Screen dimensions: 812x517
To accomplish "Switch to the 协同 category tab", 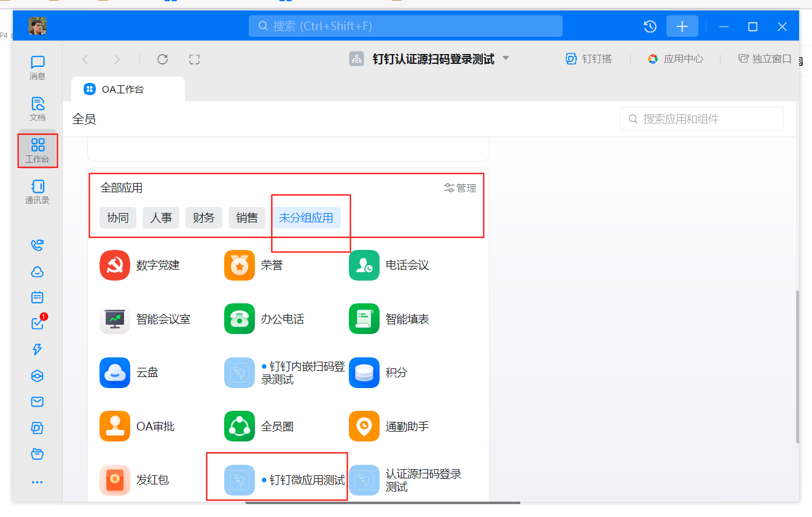I will pos(118,217).
